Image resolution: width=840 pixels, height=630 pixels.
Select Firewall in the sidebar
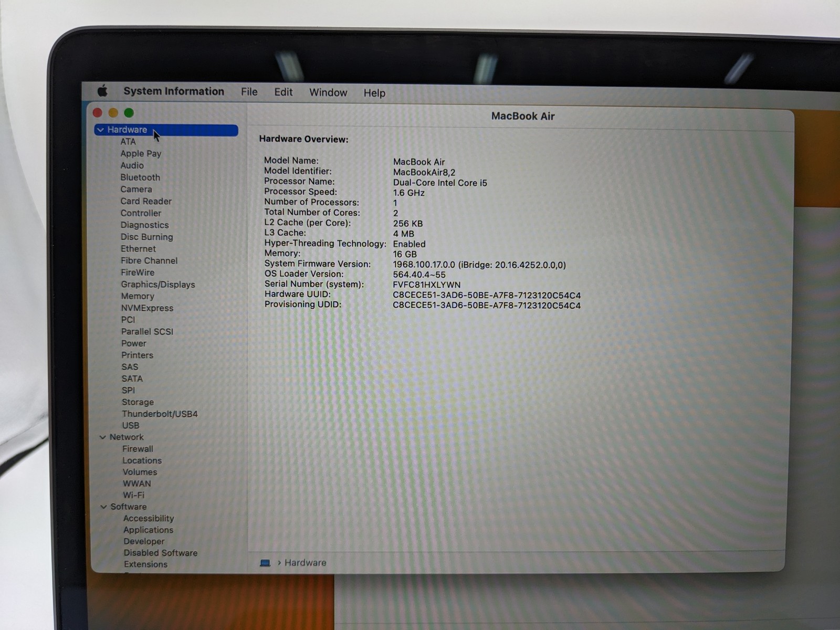point(138,449)
